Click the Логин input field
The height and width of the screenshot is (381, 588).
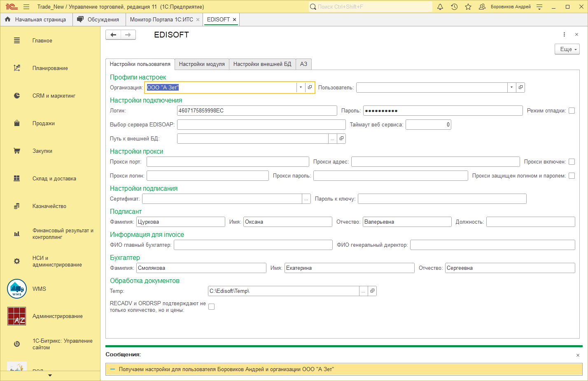pyautogui.click(x=257, y=110)
